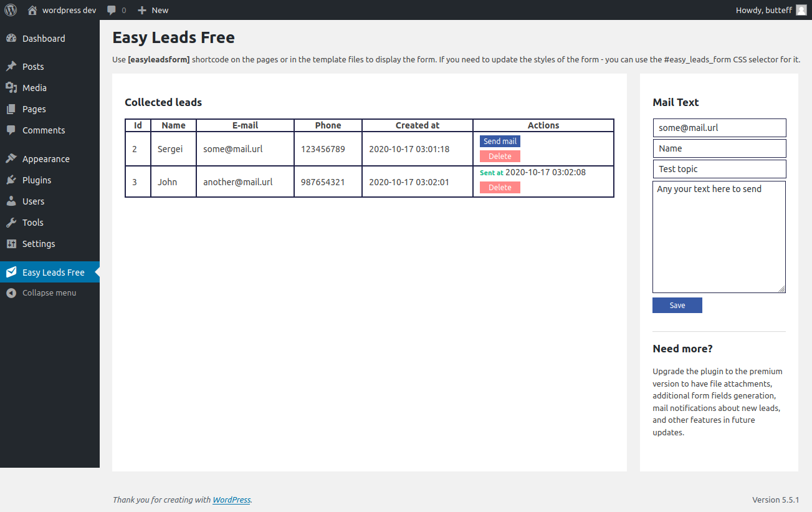Open the user avatar in the admin bar

pos(801,10)
